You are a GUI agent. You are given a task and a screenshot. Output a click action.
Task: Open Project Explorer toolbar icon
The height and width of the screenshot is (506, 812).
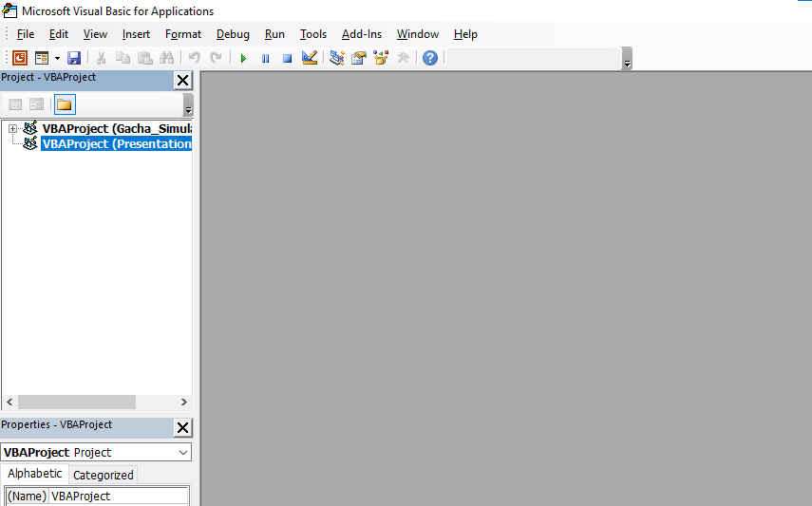tap(337, 58)
